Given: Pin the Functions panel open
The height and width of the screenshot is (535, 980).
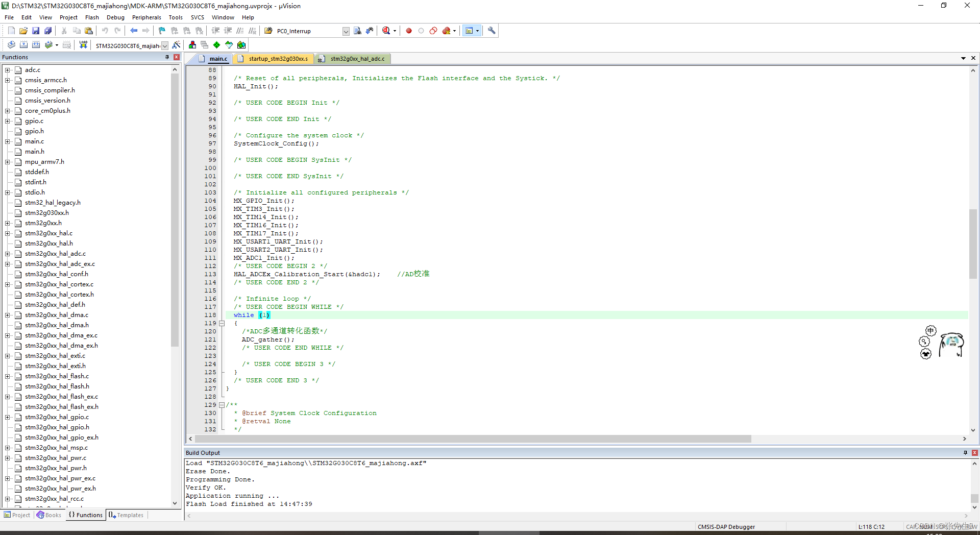Looking at the screenshot, I should click(x=166, y=57).
